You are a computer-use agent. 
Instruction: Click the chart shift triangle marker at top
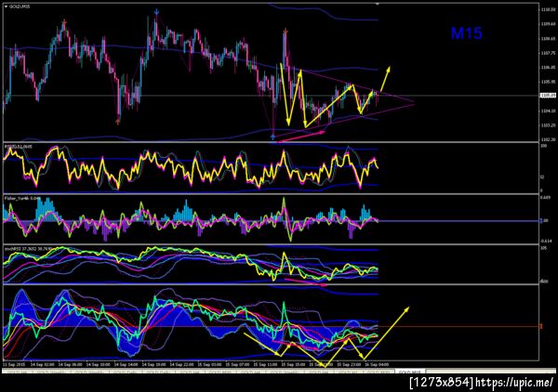pyautogui.click(x=378, y=4)
